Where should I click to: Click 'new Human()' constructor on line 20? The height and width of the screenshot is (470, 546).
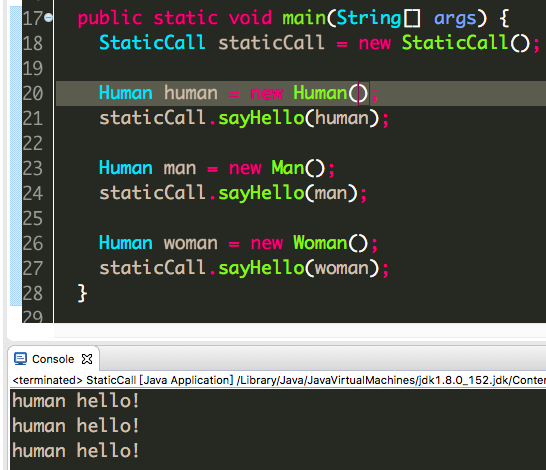tap(309, 93)
